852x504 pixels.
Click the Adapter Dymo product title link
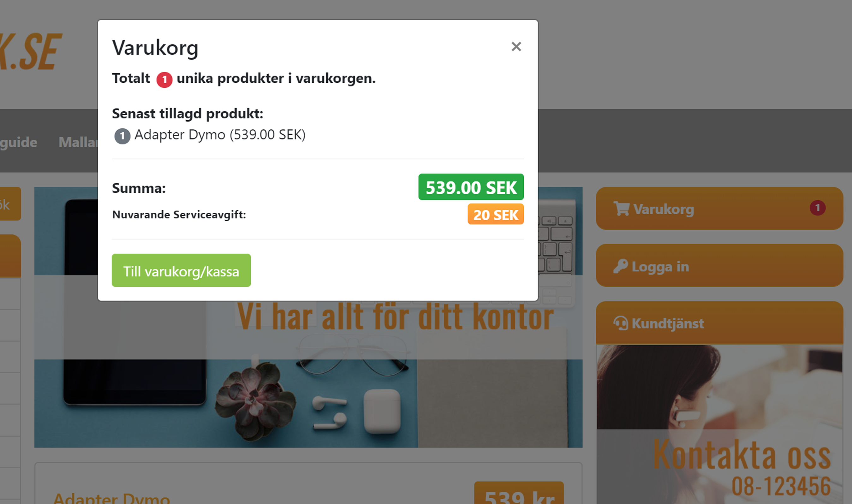111,498
